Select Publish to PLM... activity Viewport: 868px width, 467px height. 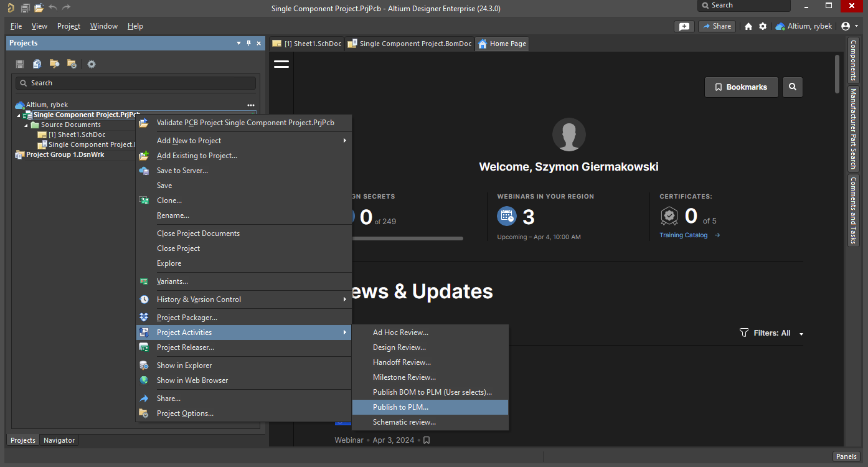click(430, 407)
